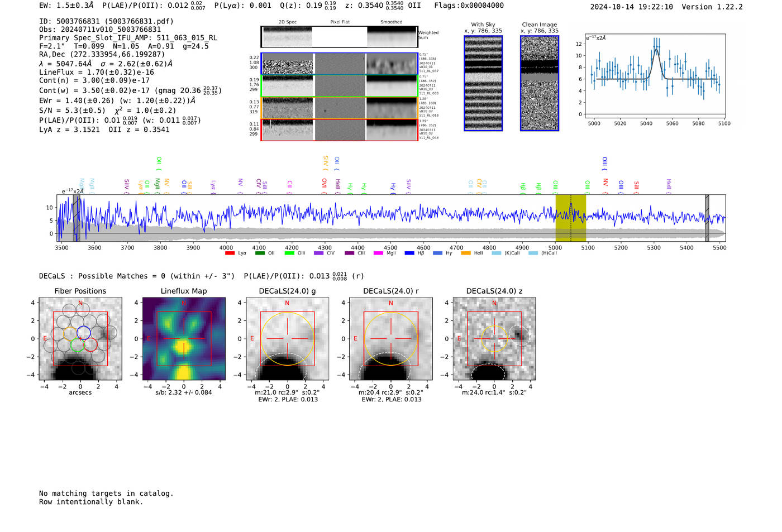Click the red Lyα legend swatch
Viewport: 782px width, 532px height.
[x=230, y=253]
